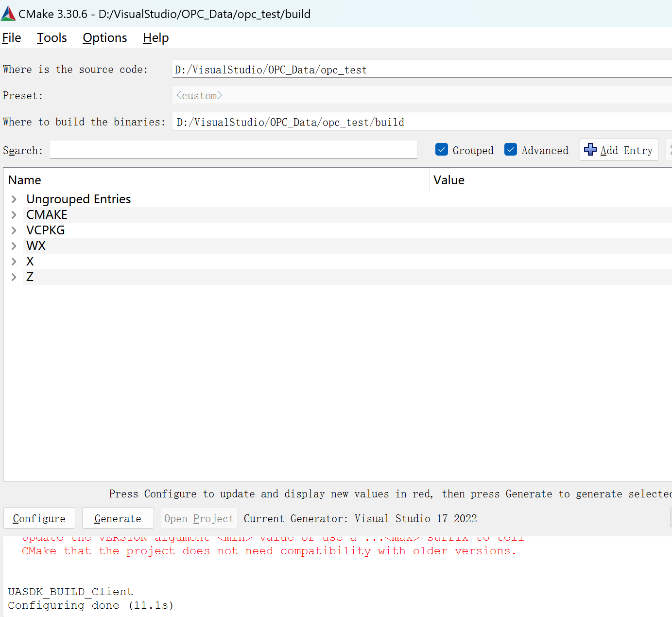Click the Add Entry button label
The image size is (672, 617).
627,150
